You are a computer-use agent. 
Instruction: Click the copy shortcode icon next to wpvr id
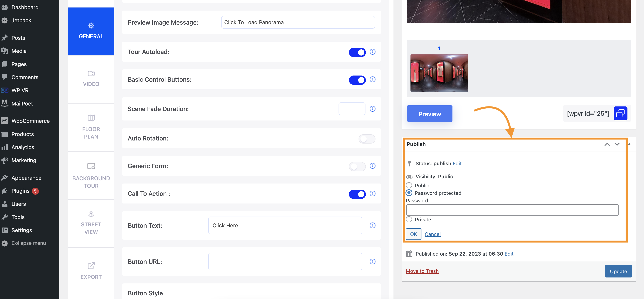point(620,113)
